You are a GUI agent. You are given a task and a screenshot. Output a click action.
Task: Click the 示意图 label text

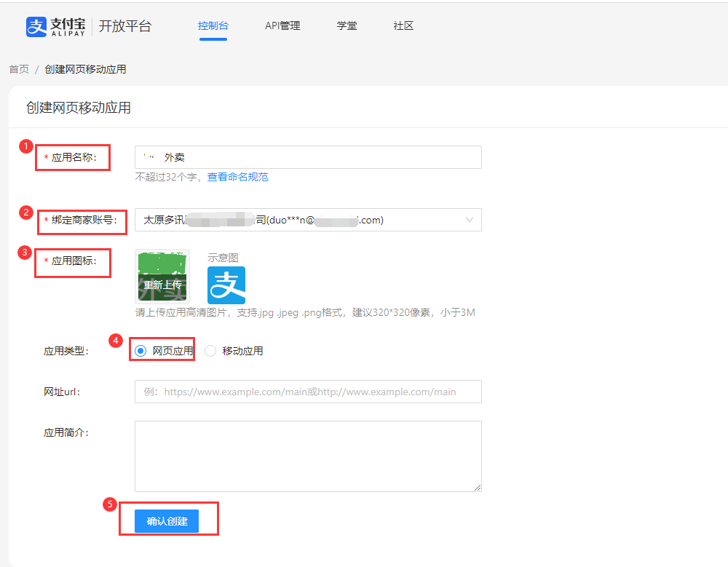pos(223,258)
